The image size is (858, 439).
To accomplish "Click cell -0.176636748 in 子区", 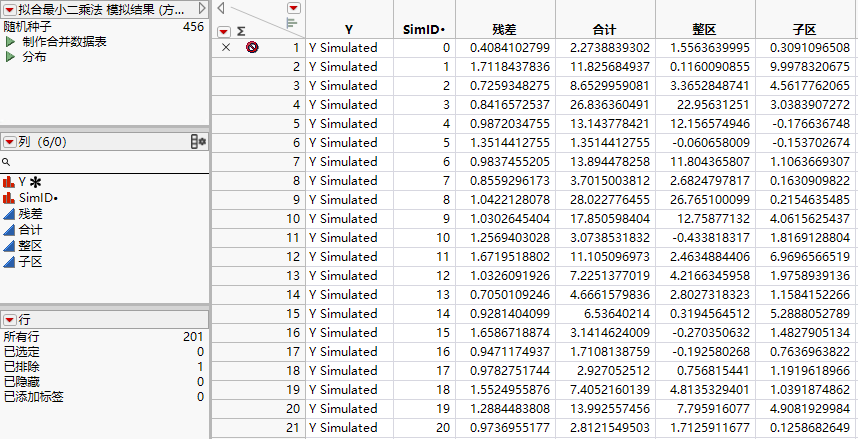I will click(x=805, y=124).
